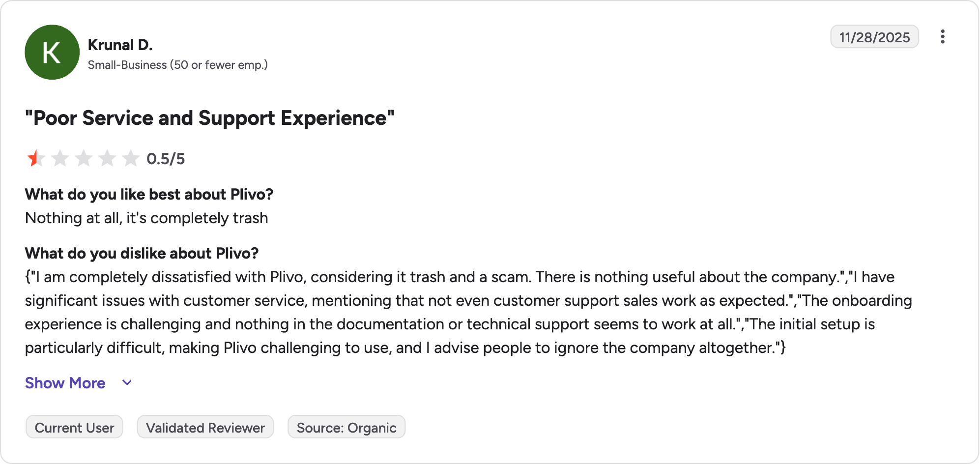
Task: Open reviewer name Krunal D.
Action: point(120,45)
